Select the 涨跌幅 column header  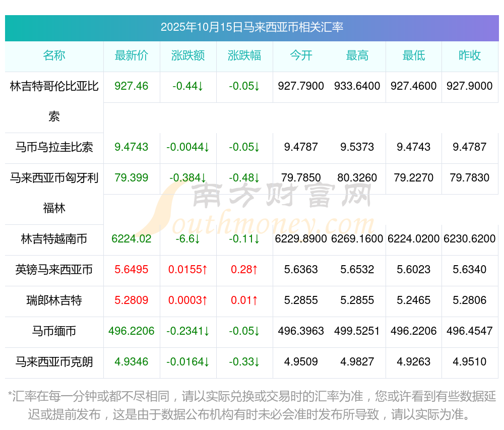[x=244, y=55]
